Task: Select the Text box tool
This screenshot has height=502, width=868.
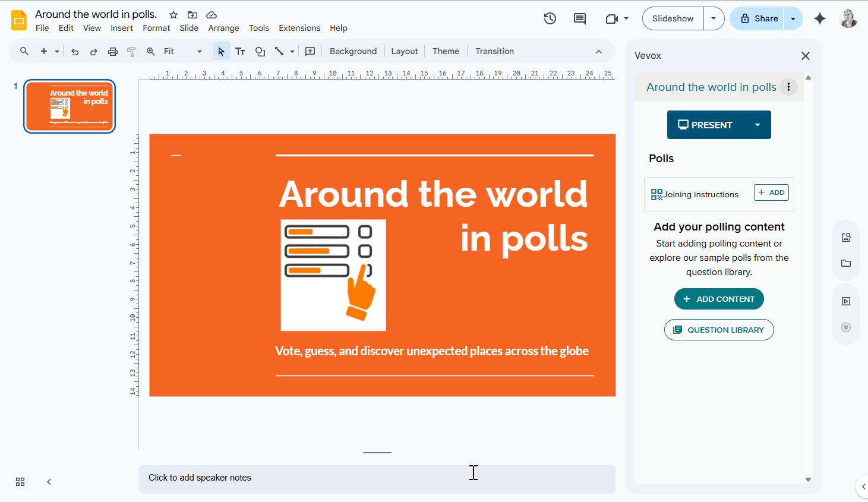Action: pos(240,51)
